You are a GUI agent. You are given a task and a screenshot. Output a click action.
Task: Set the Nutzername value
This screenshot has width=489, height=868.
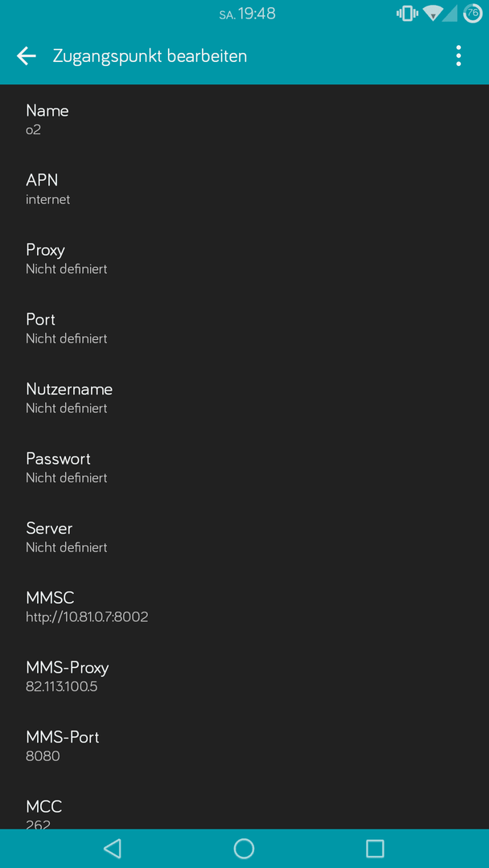pyautogui.click(x=244, y=399)
